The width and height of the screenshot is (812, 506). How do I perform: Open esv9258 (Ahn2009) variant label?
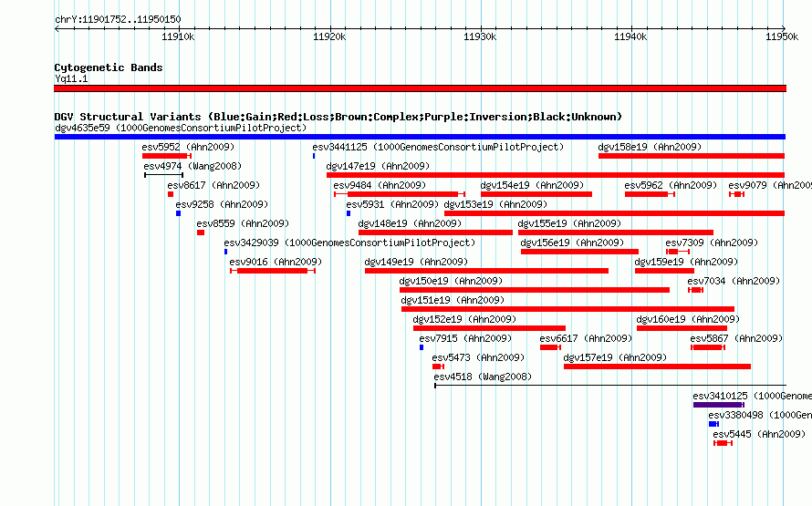222,204
